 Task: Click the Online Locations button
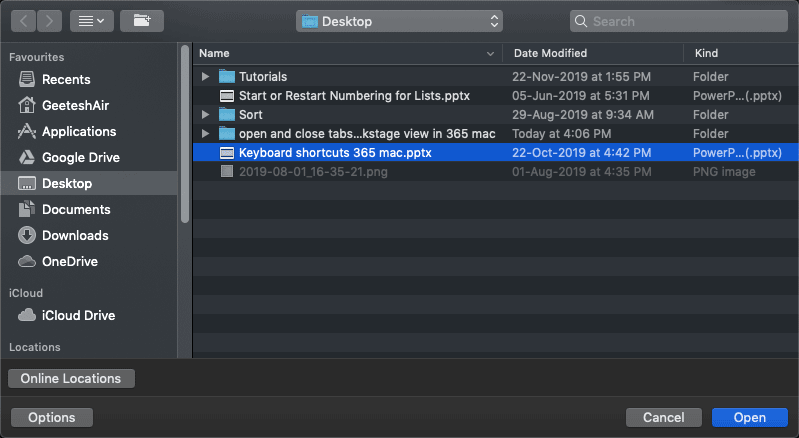71,379
